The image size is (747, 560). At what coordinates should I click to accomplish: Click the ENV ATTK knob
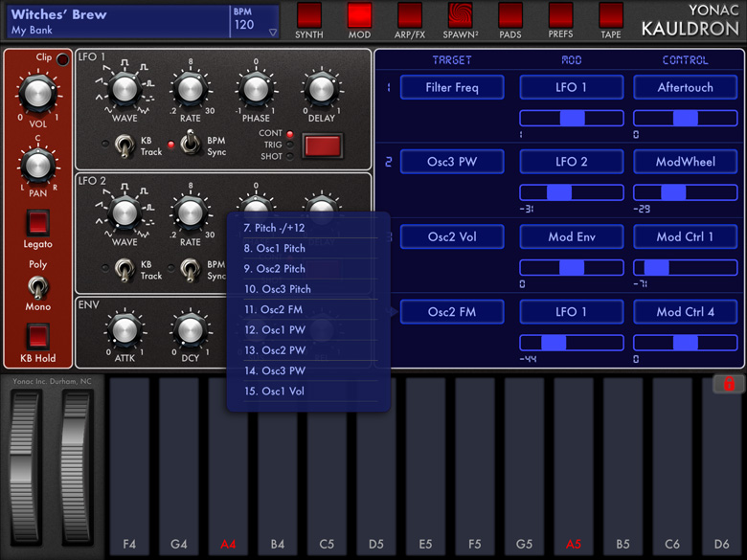tap(124, 329)
